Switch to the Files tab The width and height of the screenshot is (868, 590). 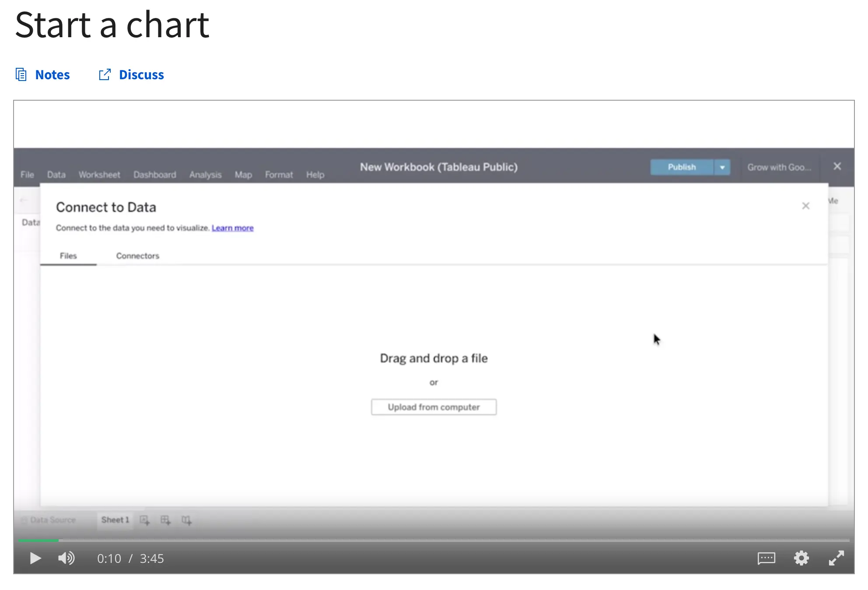point(68,256)
